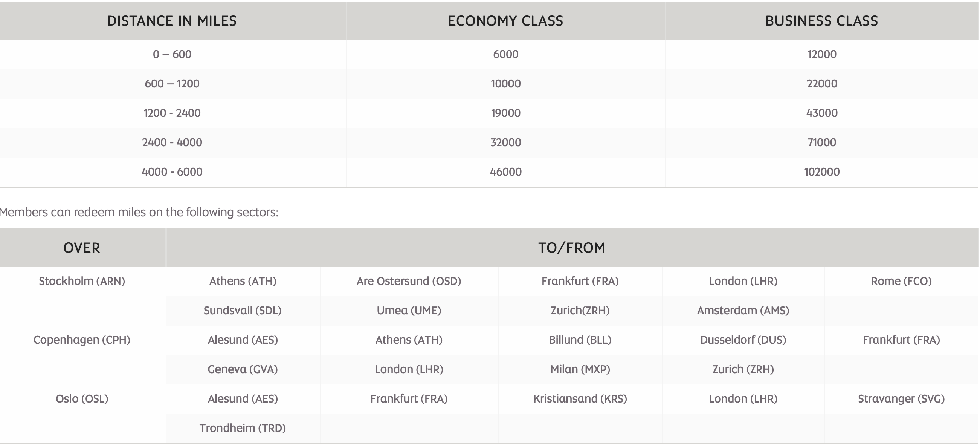
Task: Click the Are Ostersund (OSD) destination
Action: (x=409, y=281)
